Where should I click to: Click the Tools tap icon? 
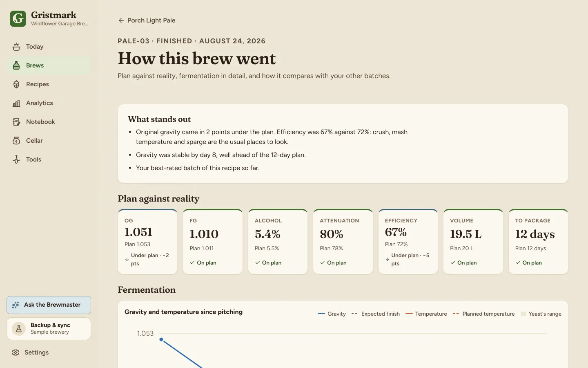coord(16,159)
